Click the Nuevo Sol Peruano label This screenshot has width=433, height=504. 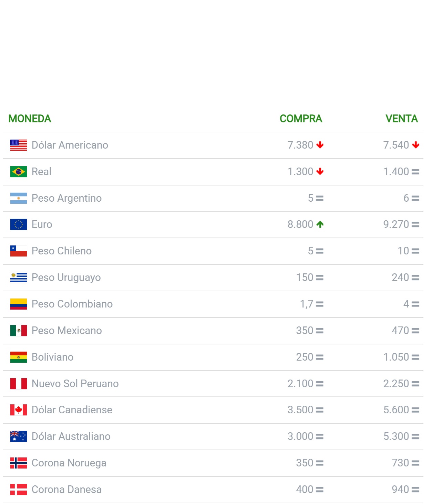coord(75,384)
